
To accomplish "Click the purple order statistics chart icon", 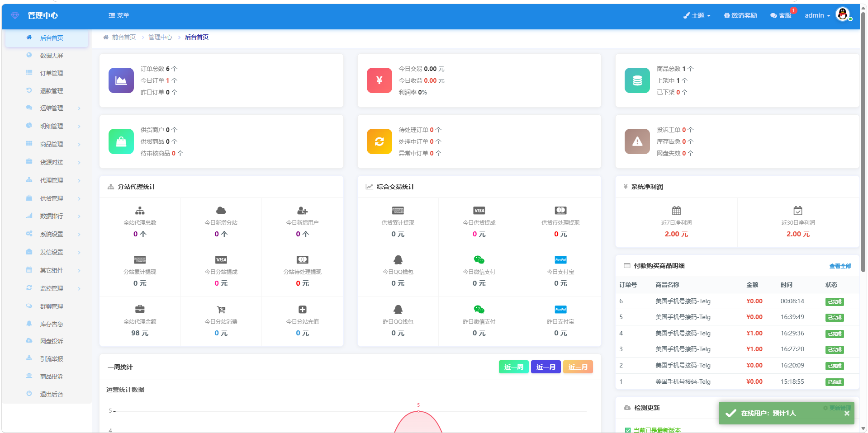I will 121,80.
